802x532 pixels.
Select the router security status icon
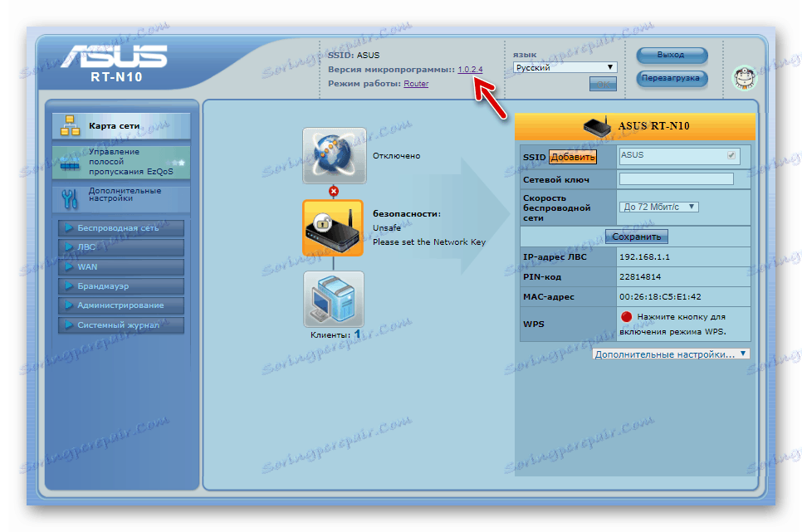tap(333, 228)
